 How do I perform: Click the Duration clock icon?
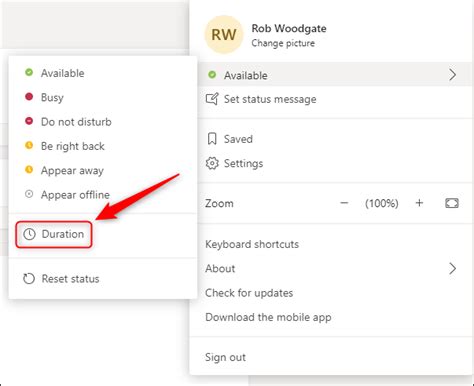(29, 234)
